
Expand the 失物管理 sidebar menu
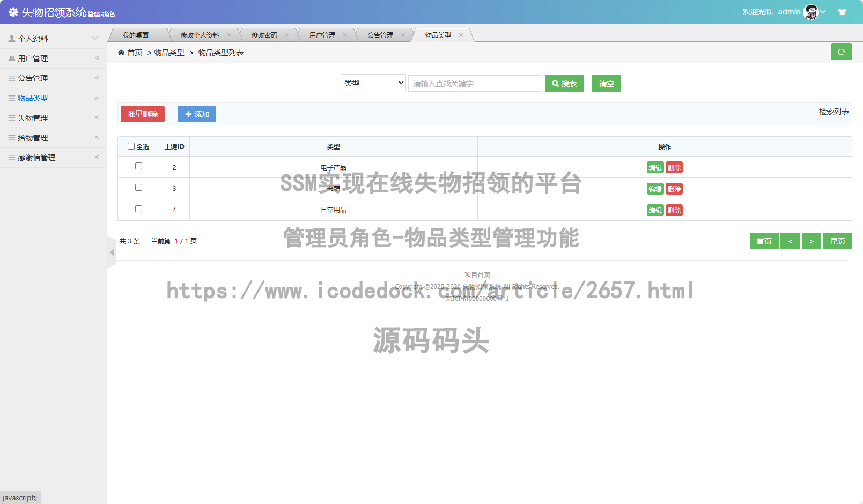(53, 118)
